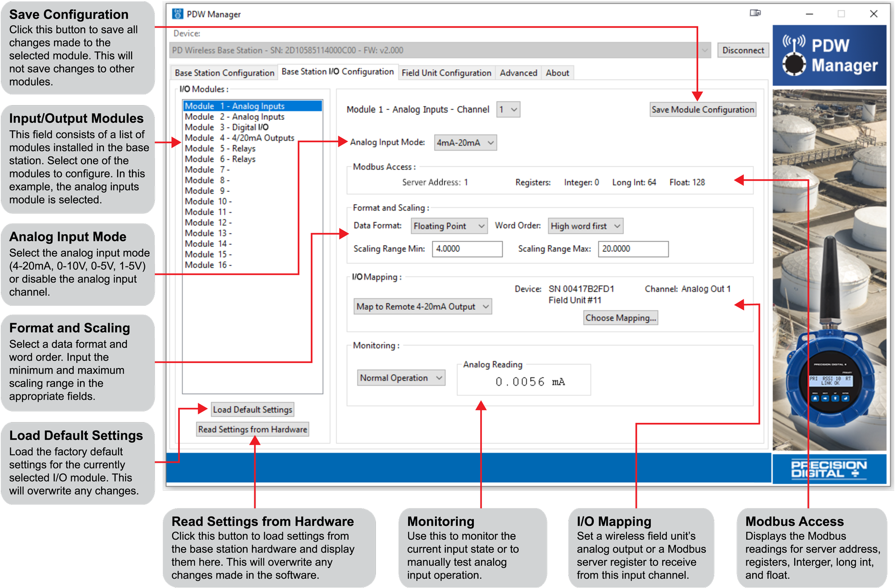Click Save Module Configuration
This screenshot has width=895, height=588.
click(703, 110)
